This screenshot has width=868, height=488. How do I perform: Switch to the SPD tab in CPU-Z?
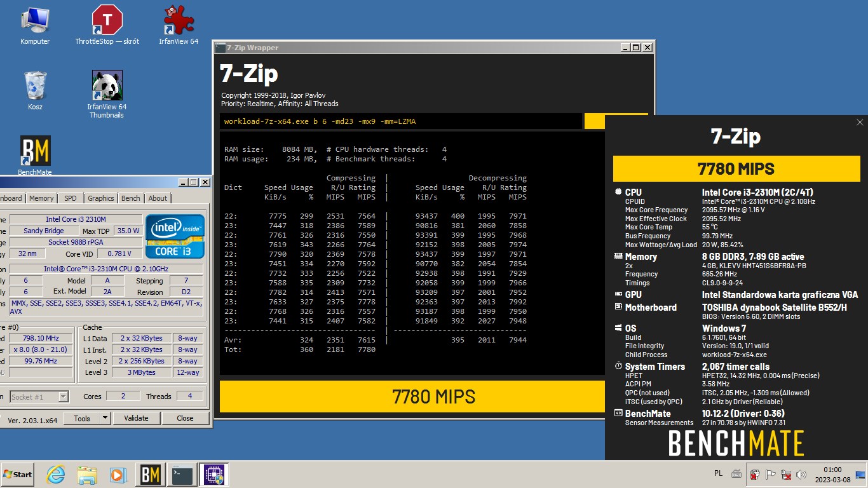(x=71, y=198)
